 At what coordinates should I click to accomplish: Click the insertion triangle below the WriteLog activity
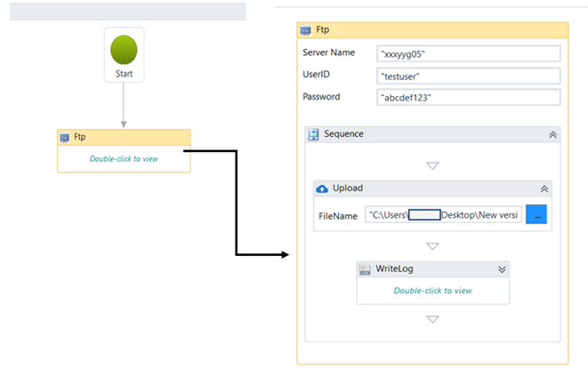[432, 319]
